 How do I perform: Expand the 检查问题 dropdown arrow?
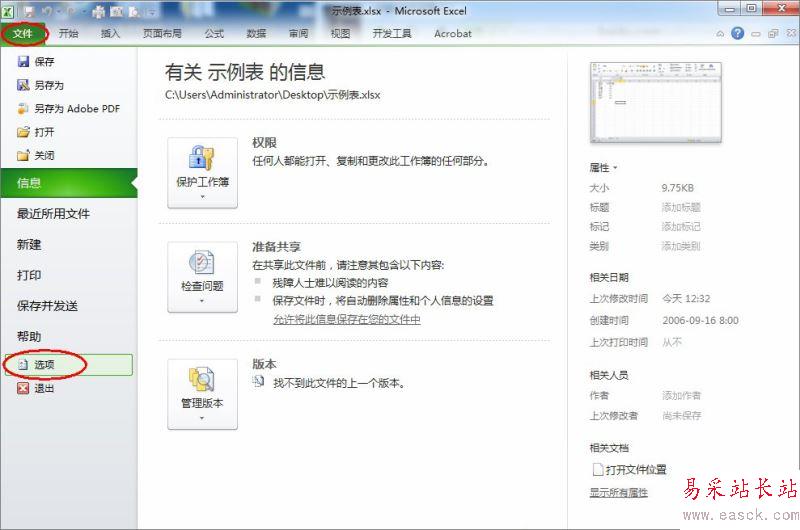coord(202,301)
